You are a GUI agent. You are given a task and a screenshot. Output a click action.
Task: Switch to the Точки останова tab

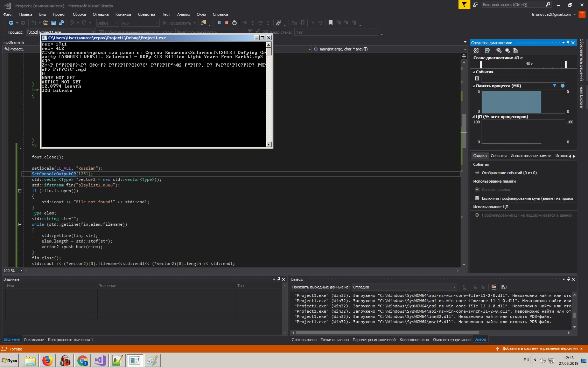(335, 340)
